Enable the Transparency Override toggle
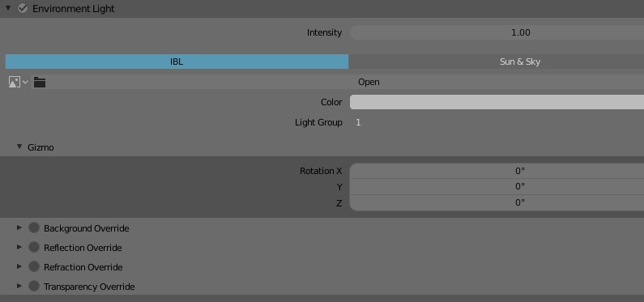This screenshot has height=302, width=644. click(x=34, y=286)
